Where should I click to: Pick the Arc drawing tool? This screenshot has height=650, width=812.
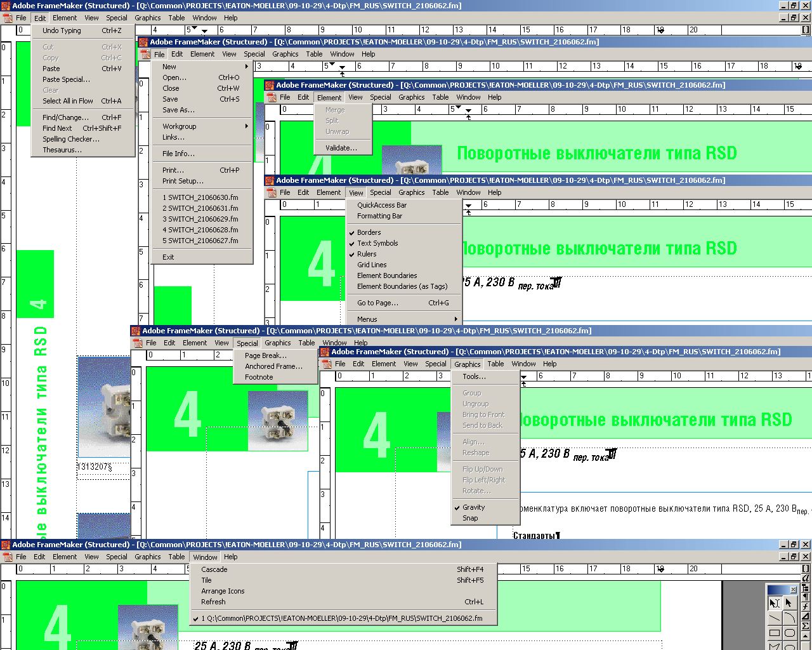pyautogui.click(x=789, y=617)
